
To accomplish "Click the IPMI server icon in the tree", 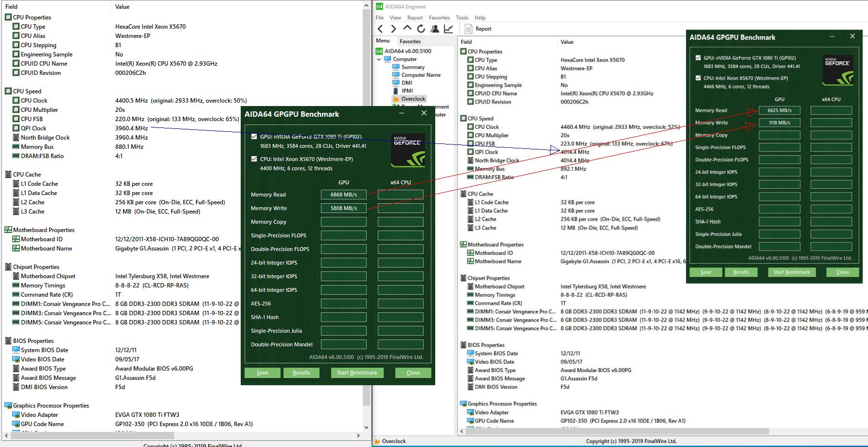I will coord(396,90).
